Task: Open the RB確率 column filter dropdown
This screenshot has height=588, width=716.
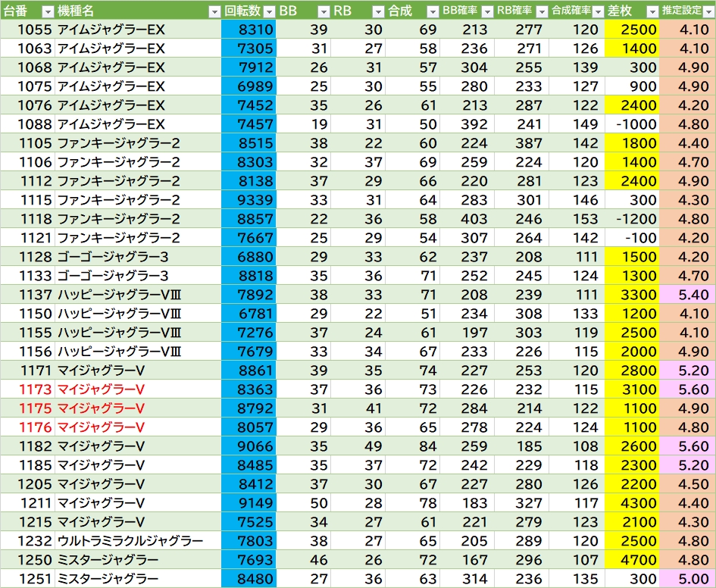Action: (x=542, y=12)
